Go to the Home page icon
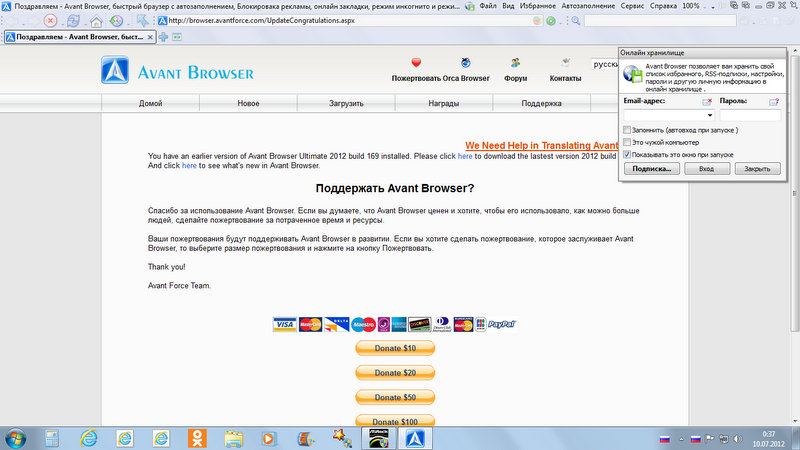800x450 pixels. pos(96,21)
